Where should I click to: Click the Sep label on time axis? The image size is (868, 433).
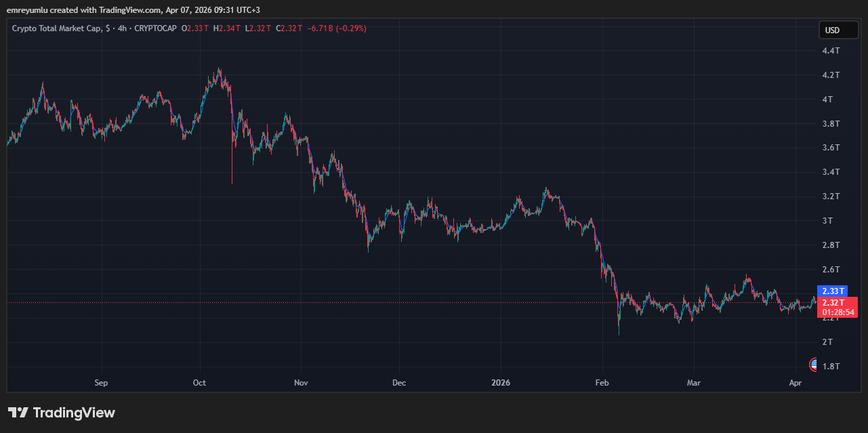(x=101, y=383)
